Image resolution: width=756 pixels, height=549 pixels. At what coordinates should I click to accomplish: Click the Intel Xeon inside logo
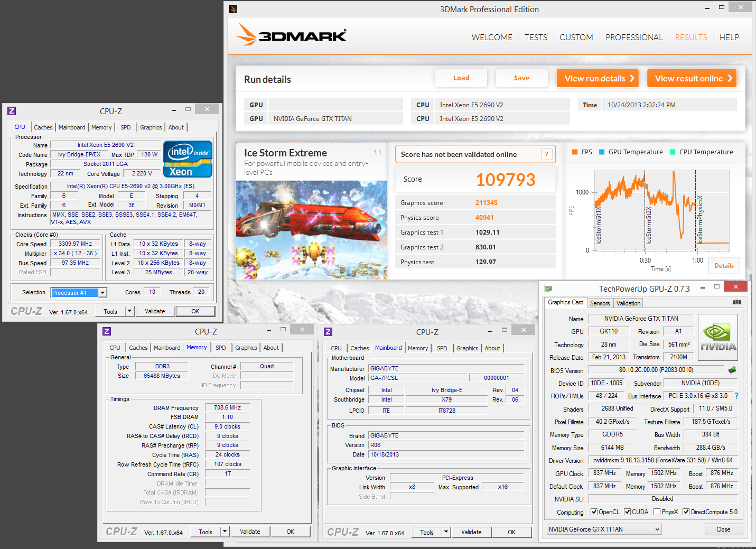click(188, 159)
